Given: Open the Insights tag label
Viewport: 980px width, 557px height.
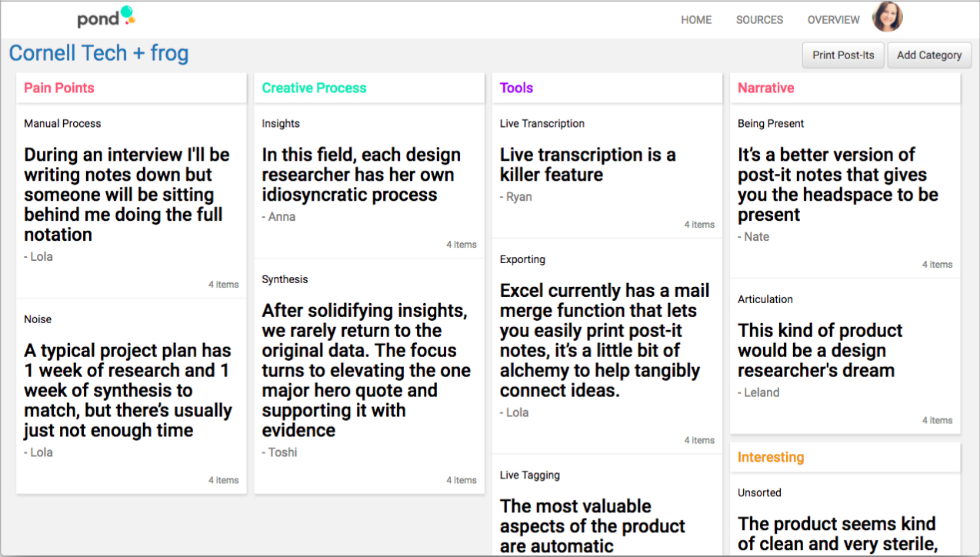Looking at the screenshot, I should [281, 123].
